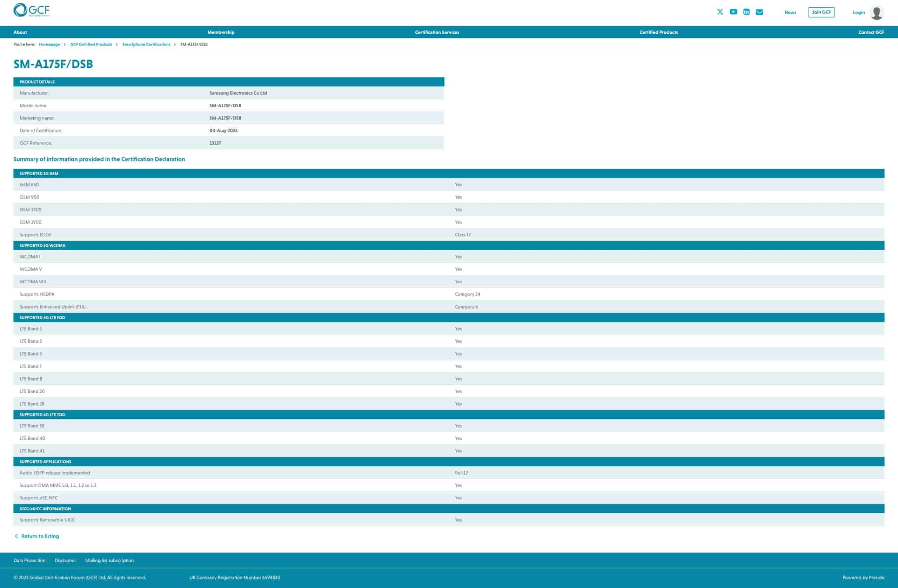Click the Login link
The image size is (898, 588).
pos(858,12)
